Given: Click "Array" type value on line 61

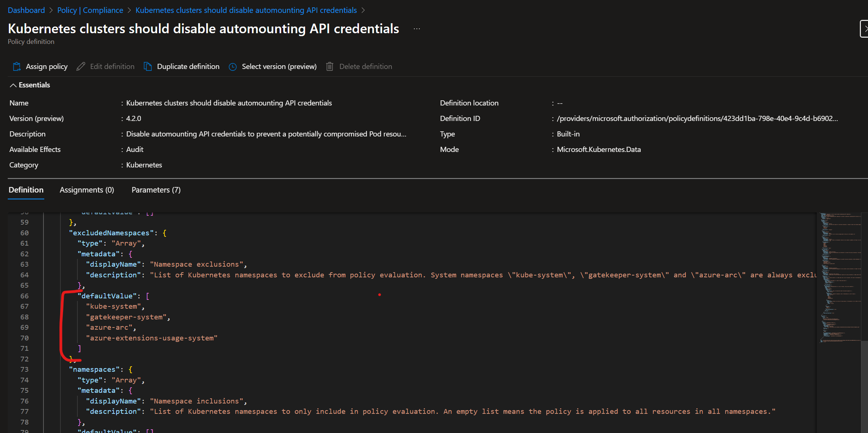Looking at the screenshot, I should (x=126, y=243).
